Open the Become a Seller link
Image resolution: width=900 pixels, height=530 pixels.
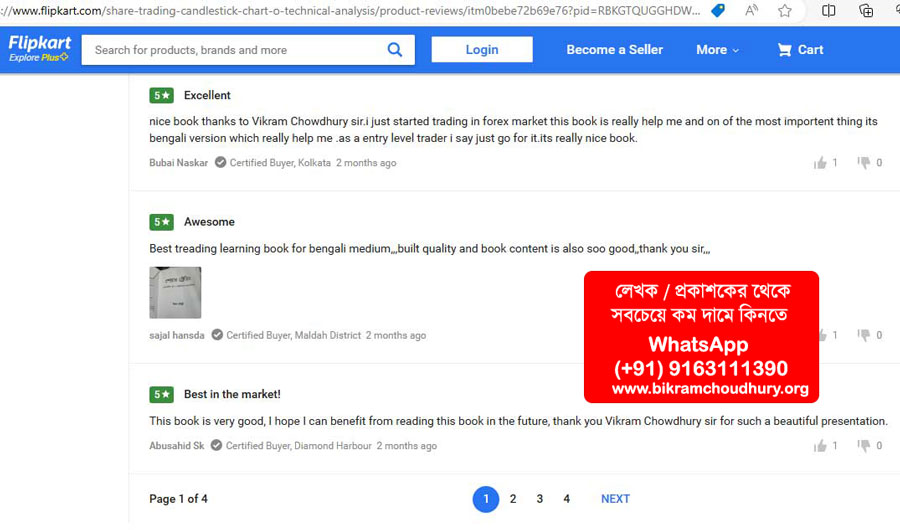(x=614, y=50)
